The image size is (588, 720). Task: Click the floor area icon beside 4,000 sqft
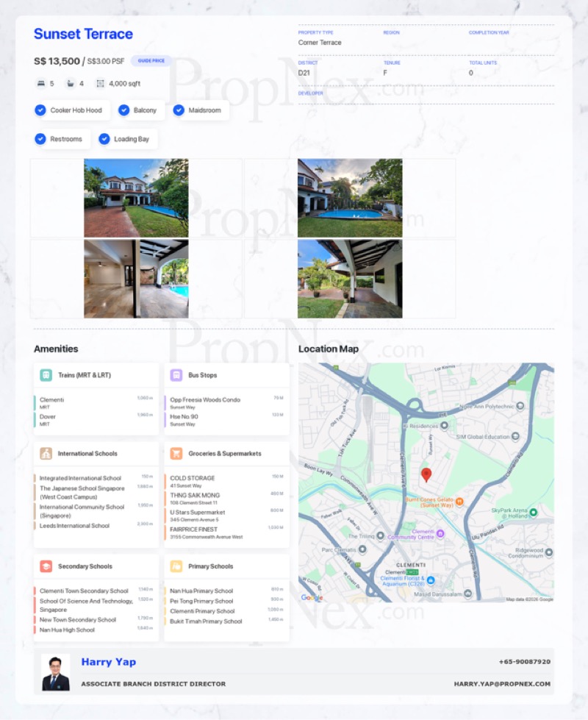[x=100, y=84]
